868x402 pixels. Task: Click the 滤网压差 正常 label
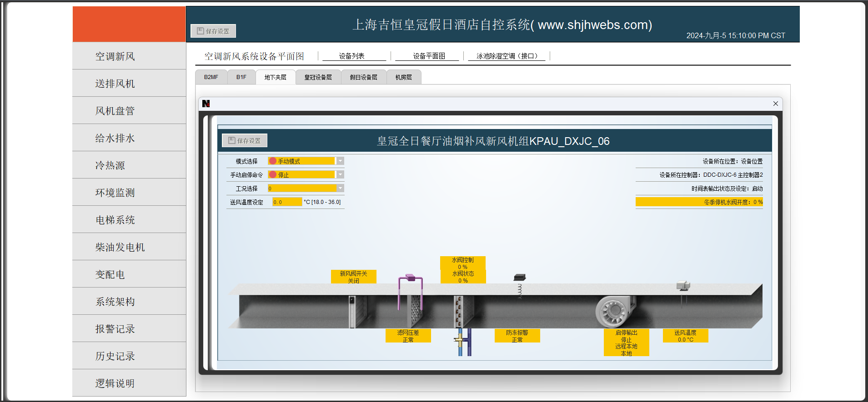(x=408, y=336)
